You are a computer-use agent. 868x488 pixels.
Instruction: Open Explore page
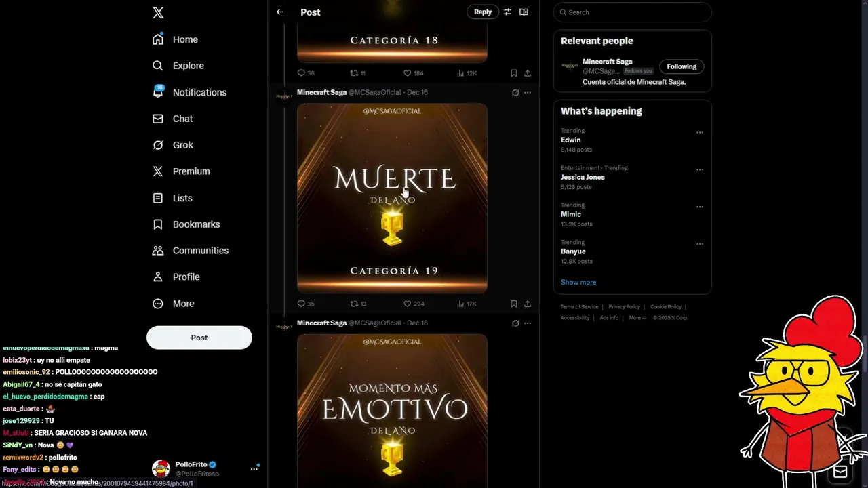178,66
